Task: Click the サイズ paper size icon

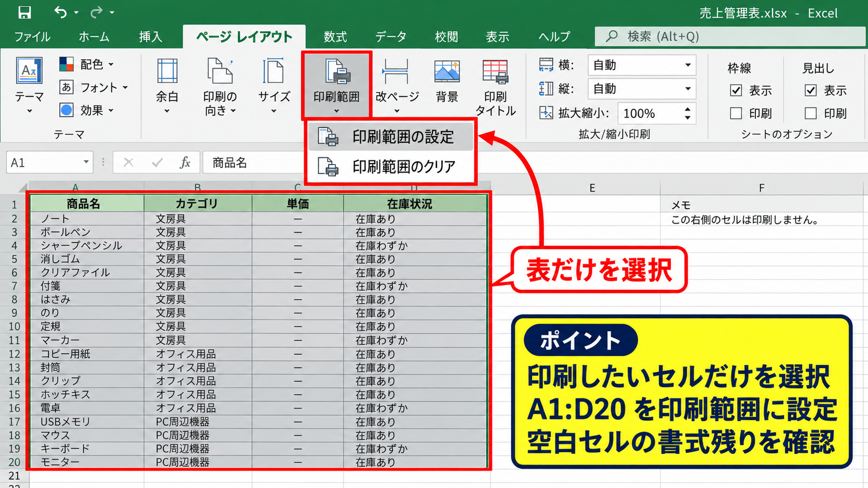Action: (x=274, y=72)
